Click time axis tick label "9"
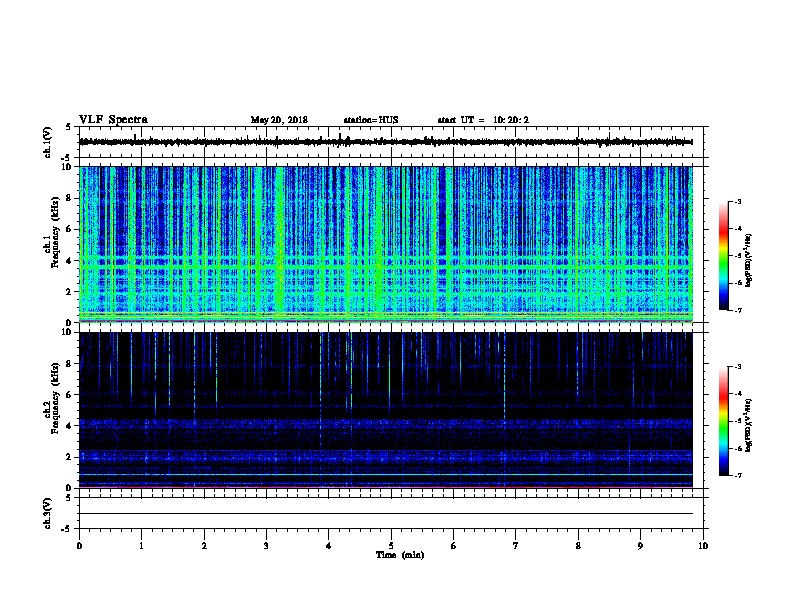 641,546
